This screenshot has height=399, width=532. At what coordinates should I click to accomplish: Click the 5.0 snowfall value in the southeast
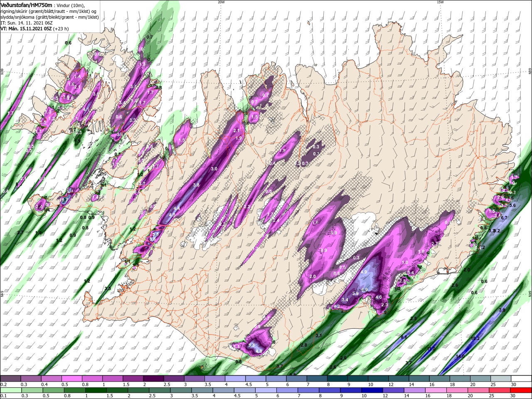click(x=365, y=290)
